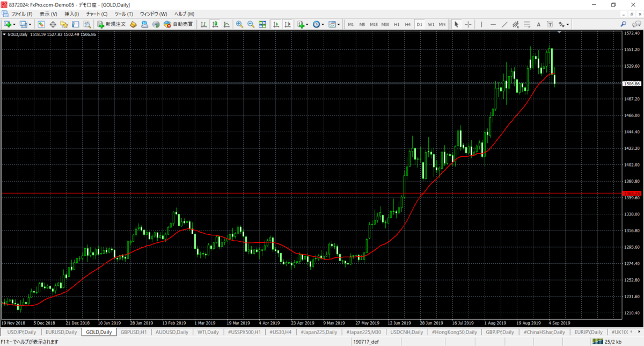Zoom out on the chart
The image size is (644, 346).
251,24
